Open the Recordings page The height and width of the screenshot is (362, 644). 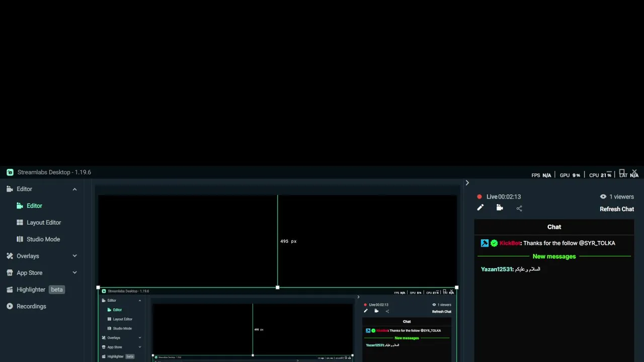click(x=31, y=306)
